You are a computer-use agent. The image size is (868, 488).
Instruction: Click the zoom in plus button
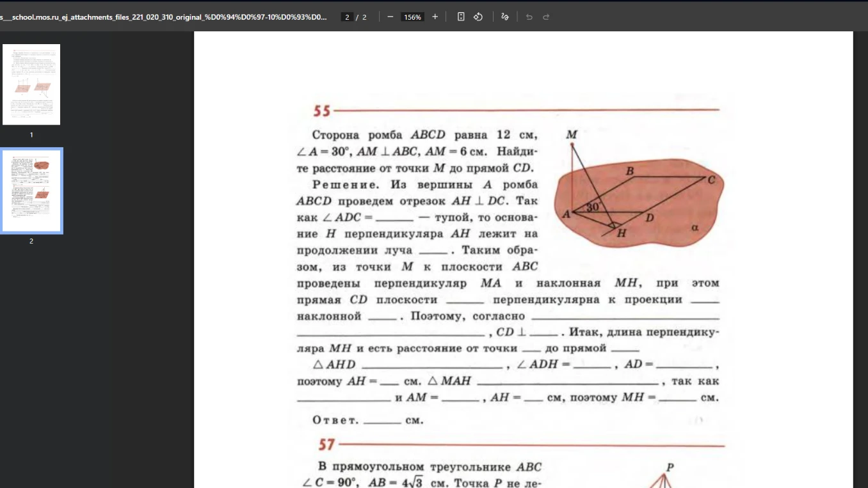point(435,17)
